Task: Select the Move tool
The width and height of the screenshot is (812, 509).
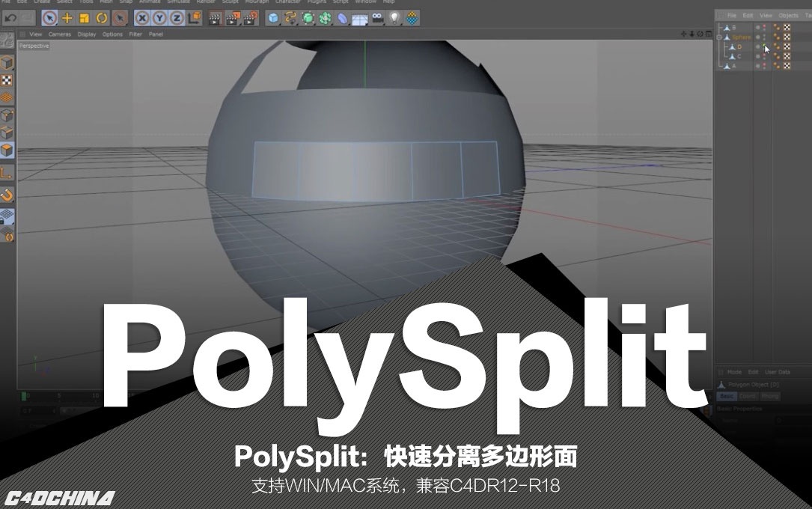Action: click(x=67, y=18)
